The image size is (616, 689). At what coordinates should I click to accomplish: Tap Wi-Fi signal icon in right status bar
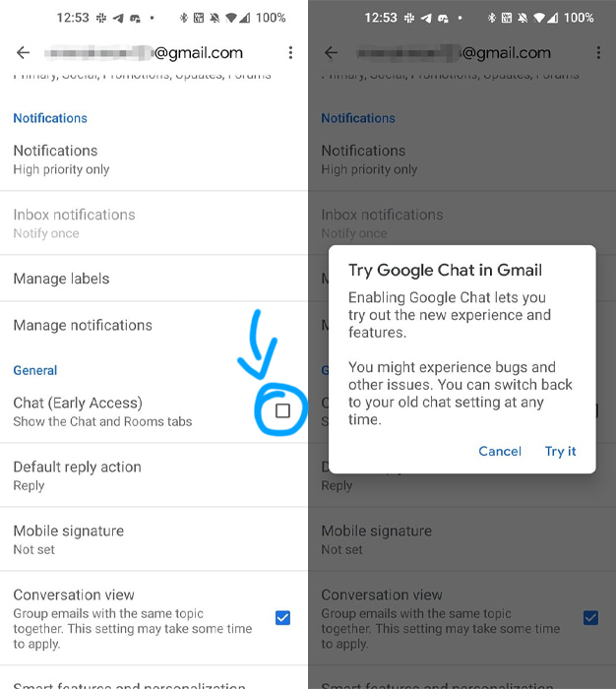pyautogui.click(x=538, y=18)
